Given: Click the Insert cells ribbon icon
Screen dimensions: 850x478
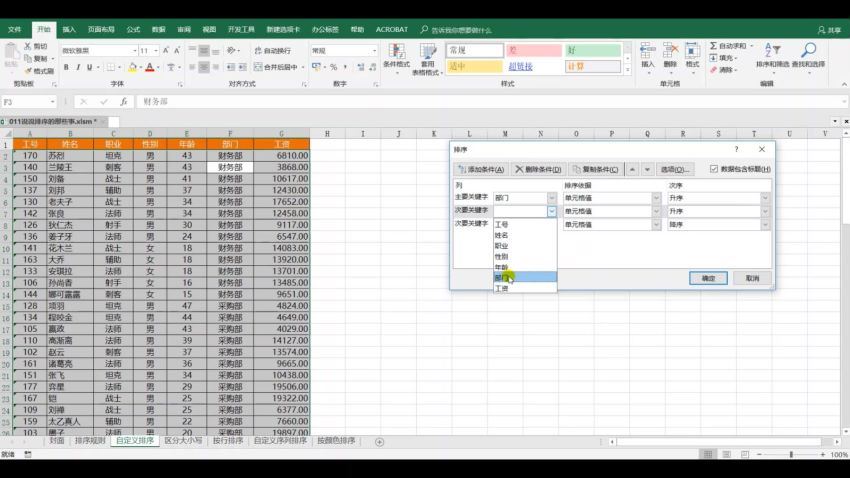Looking at the screenshot, I should tap(647, 54).
